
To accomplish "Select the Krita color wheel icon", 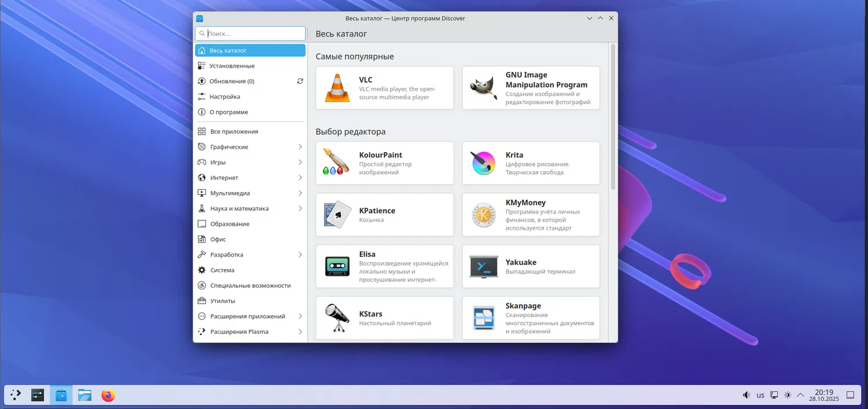I will click(x=483, y=163).
